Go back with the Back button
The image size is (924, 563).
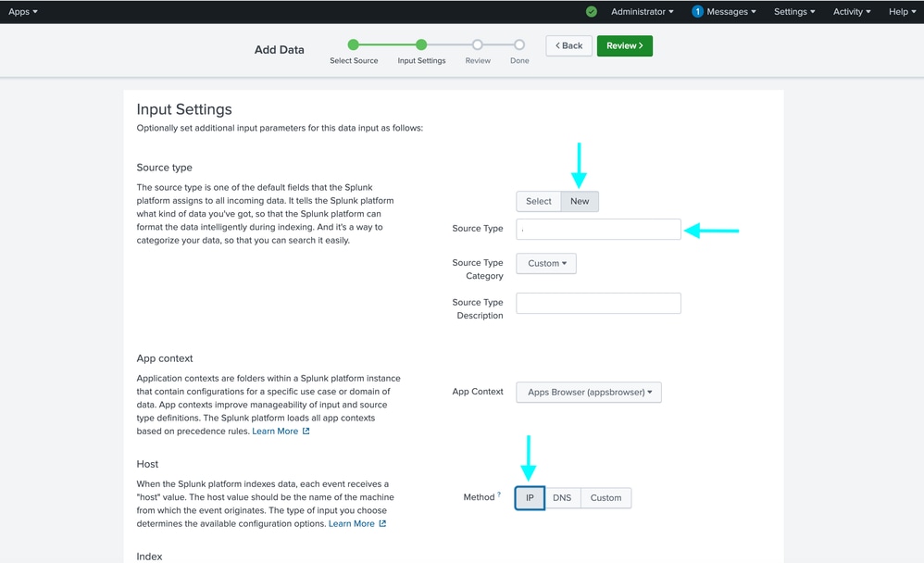click(x=568, y=46)
